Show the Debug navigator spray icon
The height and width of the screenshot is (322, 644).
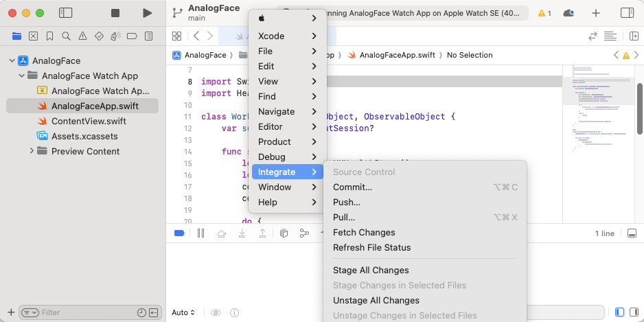[115, 36]
